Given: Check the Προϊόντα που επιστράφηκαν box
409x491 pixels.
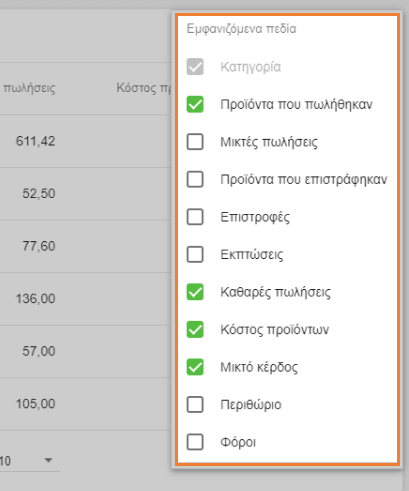Looking at the screenshot, I should click(195, 179).
